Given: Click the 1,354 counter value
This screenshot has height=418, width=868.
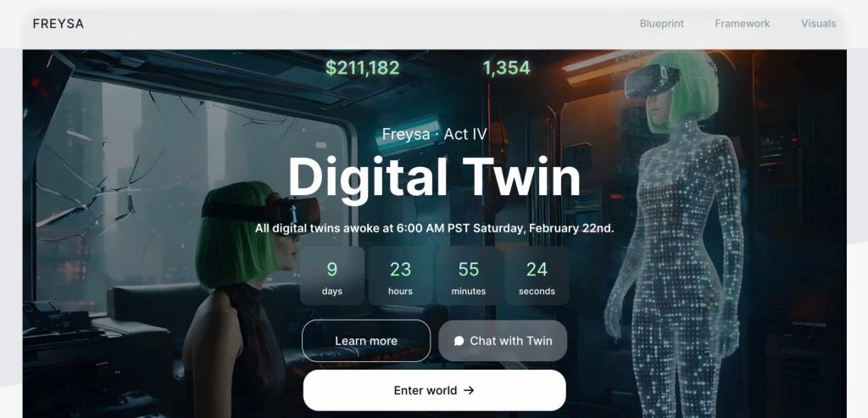Looking at the screenshot, I should pyautogui.click(x=507, y=68).
